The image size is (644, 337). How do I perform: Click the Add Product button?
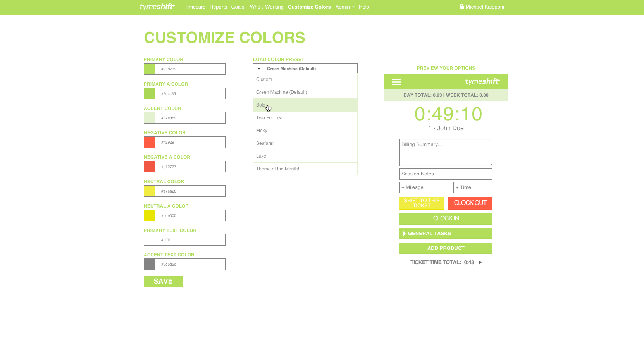[446, 248]
